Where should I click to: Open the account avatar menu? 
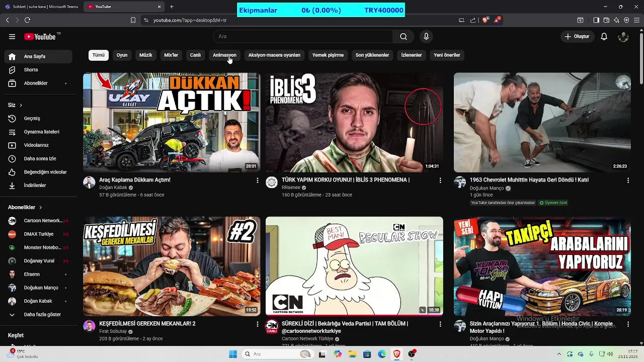623,37
